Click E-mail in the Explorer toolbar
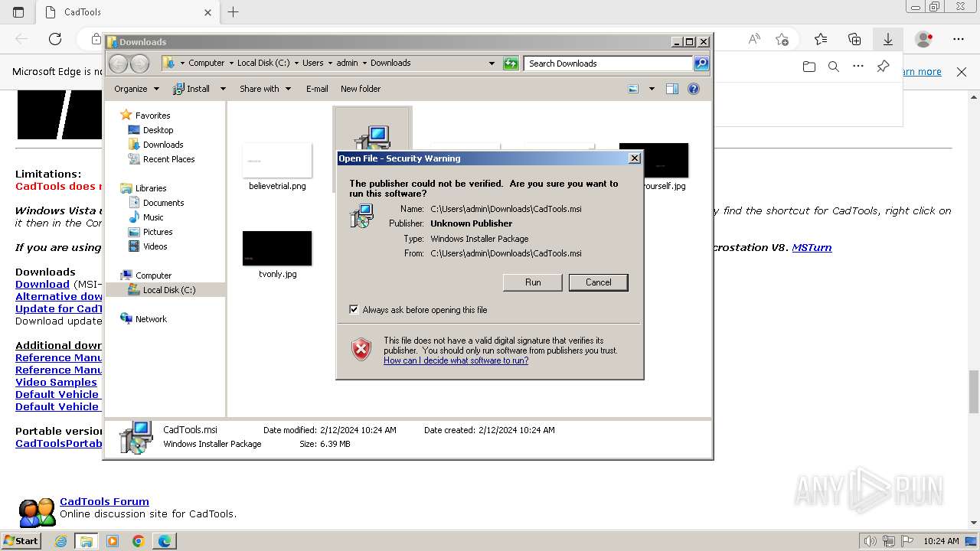The image size is (980, 551). pos(317,89)
